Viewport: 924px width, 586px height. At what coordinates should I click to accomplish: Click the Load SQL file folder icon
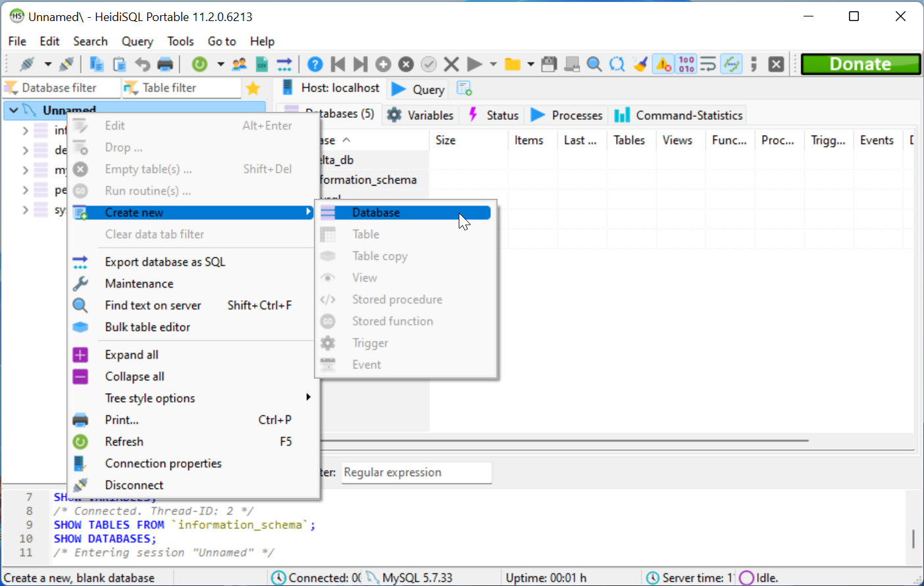[512, 64]
